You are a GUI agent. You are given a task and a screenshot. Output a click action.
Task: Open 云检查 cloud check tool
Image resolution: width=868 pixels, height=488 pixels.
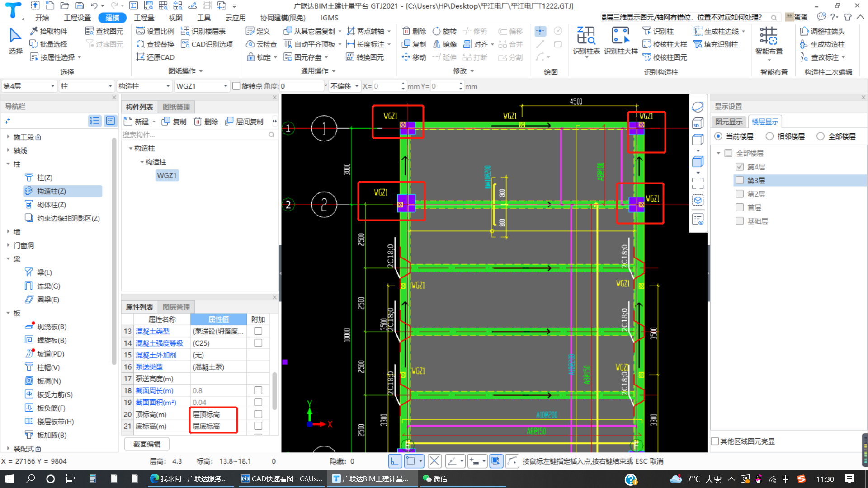[262, 44]
